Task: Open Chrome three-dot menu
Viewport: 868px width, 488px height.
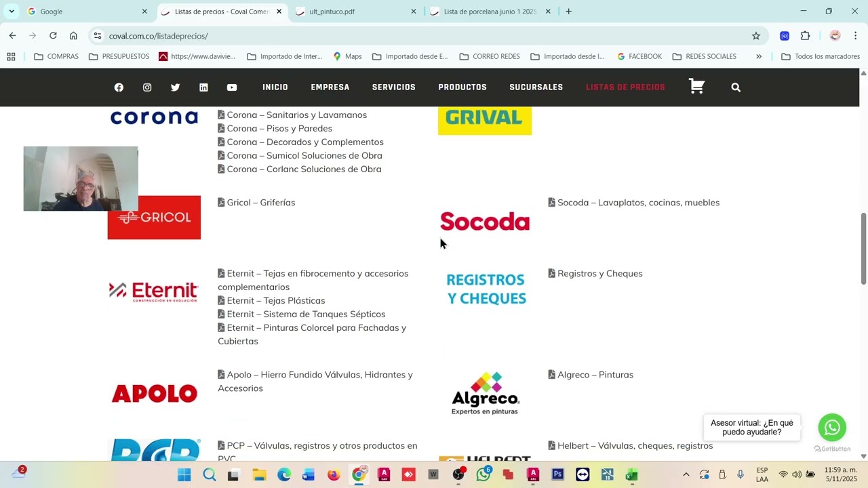Action: coord(855,36)
